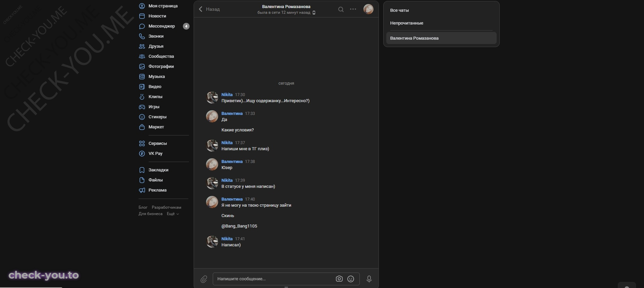
Task: Click Nikita's avatar beside the 17:41 message
Action: (x=212, y=242)
